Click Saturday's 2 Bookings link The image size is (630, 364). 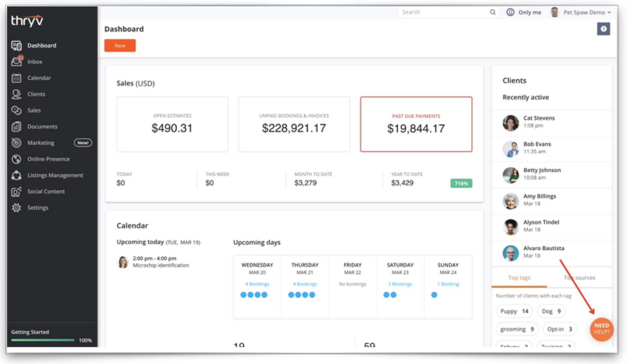click(400, 284)
